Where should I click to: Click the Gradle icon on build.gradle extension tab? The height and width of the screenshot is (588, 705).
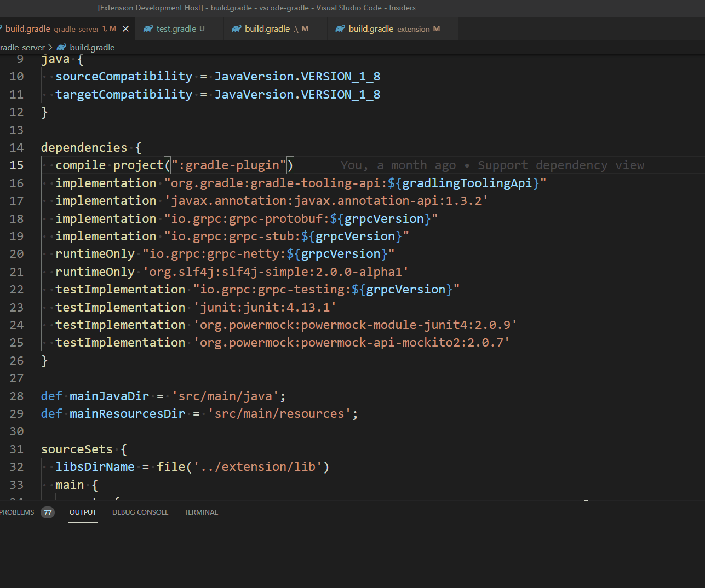coord(340,28)
